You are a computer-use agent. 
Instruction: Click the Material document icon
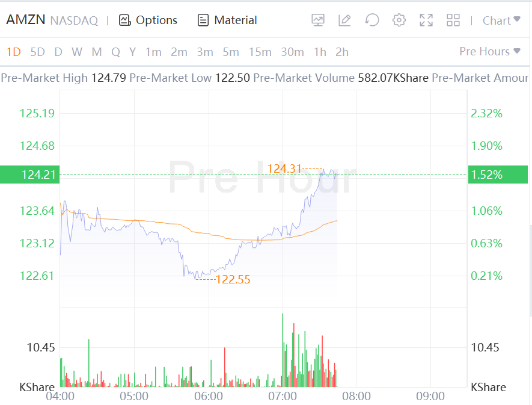(x=203, y=20)
